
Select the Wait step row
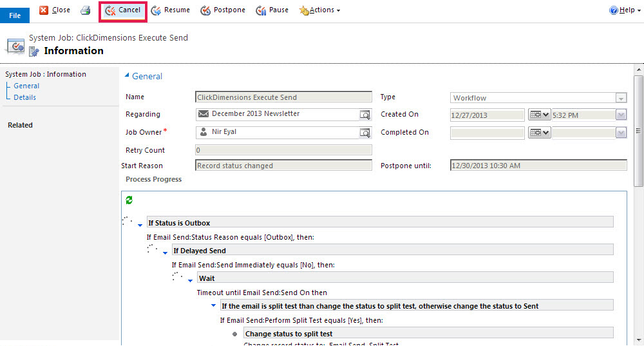click(x=405, y=278)
